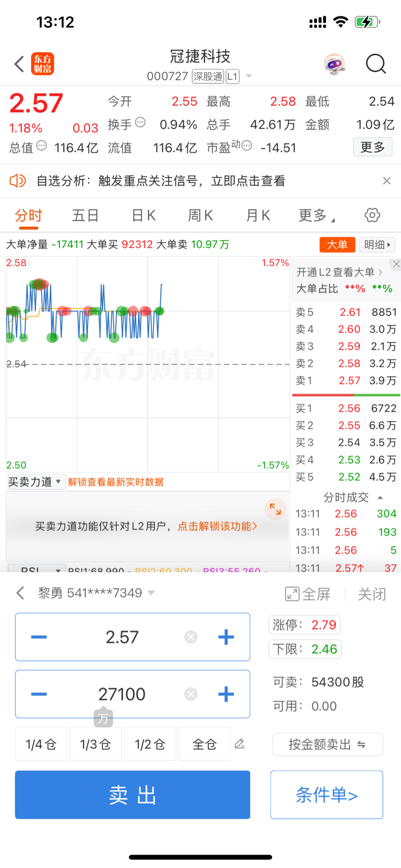
Task: Decrease quantity 27100
Action: point(39,694)
